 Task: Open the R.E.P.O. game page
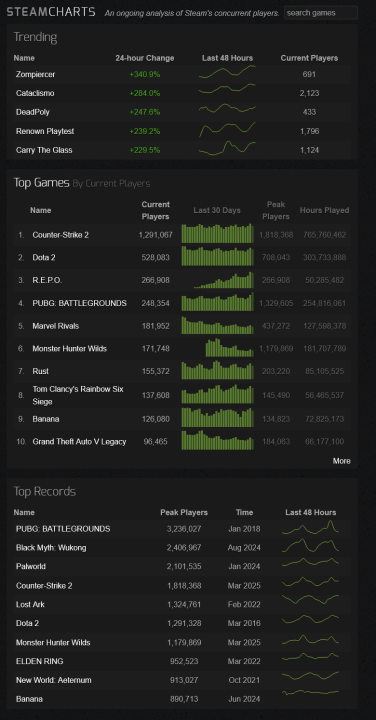[47, 280]
